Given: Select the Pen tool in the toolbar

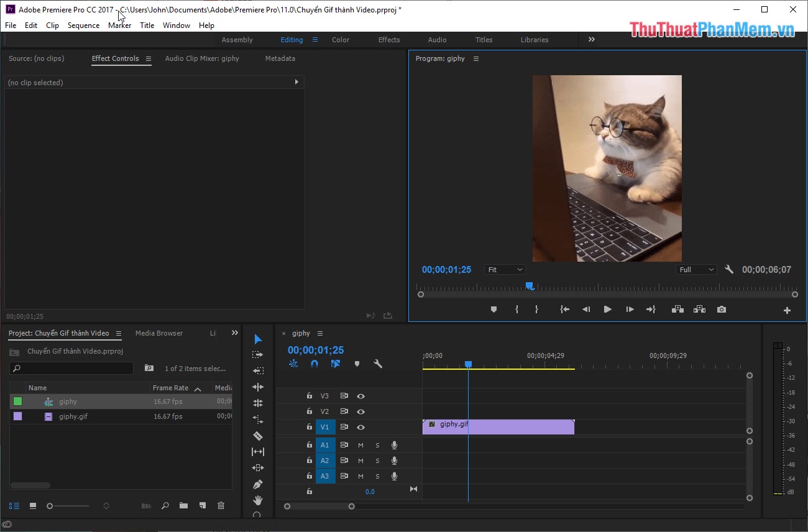Looking at the screenshot, I should (257, 483).
